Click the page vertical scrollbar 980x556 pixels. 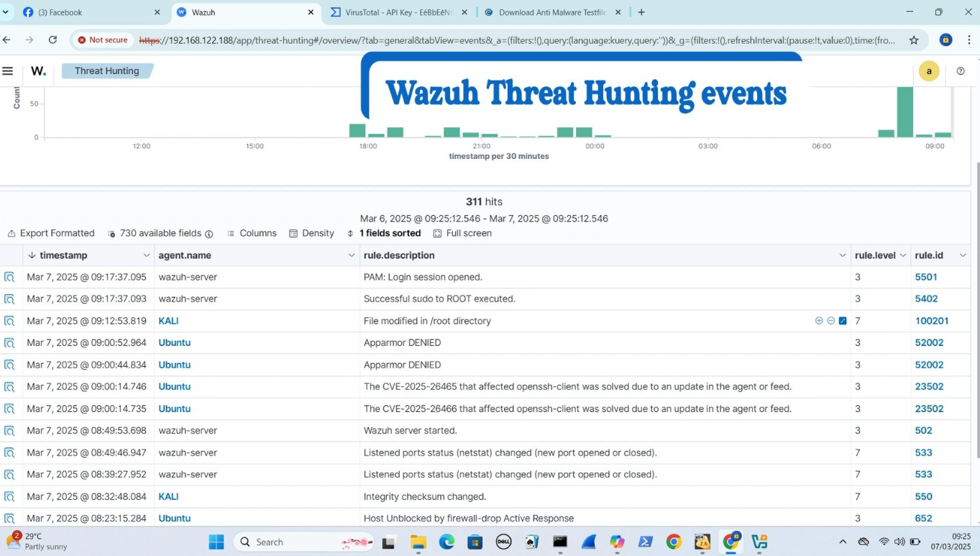(977, 309)
